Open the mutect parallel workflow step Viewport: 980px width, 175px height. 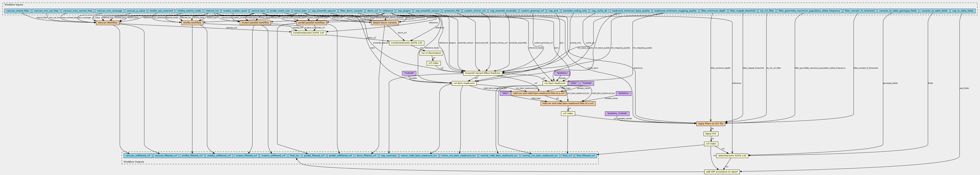click(x=255, y=23)
